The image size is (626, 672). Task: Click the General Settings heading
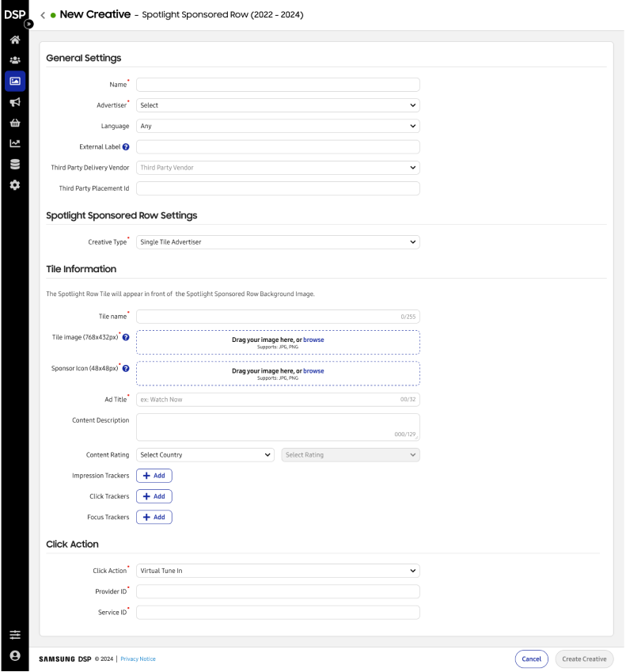pos(84,58)
